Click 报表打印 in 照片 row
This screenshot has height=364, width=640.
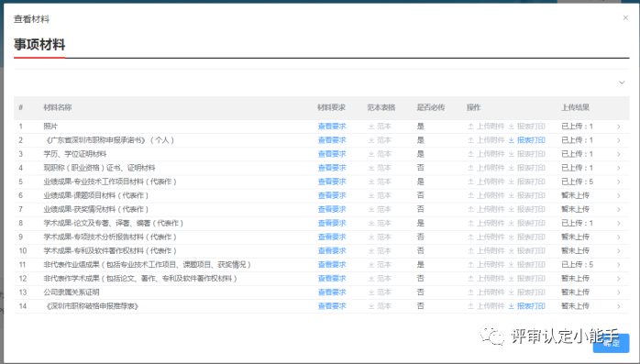pos(526,127)
